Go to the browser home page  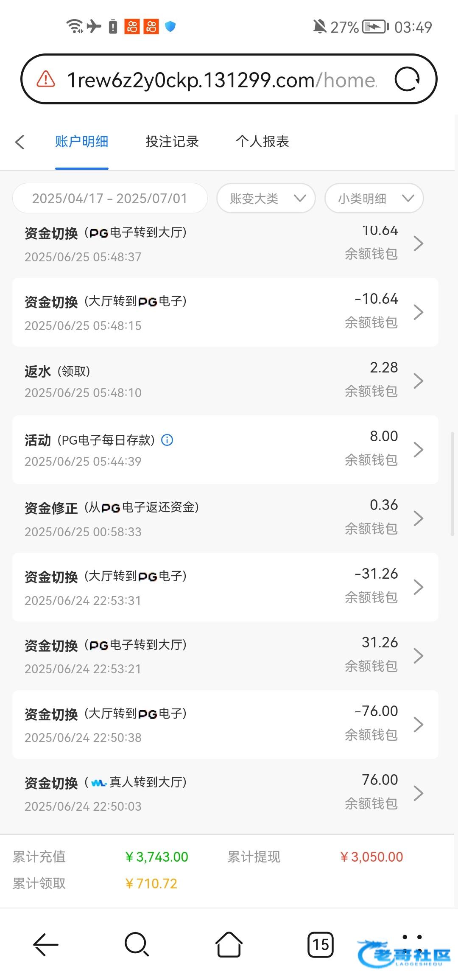[x=229, y=944]
